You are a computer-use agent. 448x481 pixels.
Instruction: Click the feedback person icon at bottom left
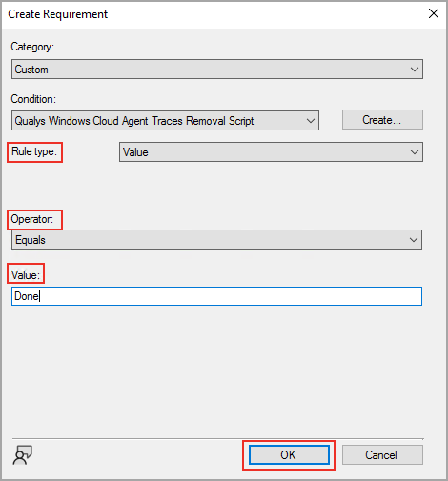(x=22, y=454)
